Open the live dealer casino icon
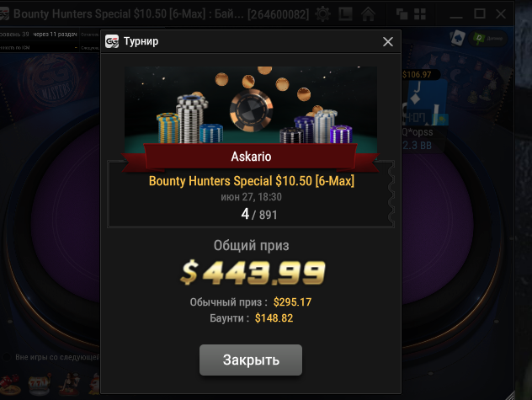The height and width of the screenshot is (400, 532). [x=70, y=384]
